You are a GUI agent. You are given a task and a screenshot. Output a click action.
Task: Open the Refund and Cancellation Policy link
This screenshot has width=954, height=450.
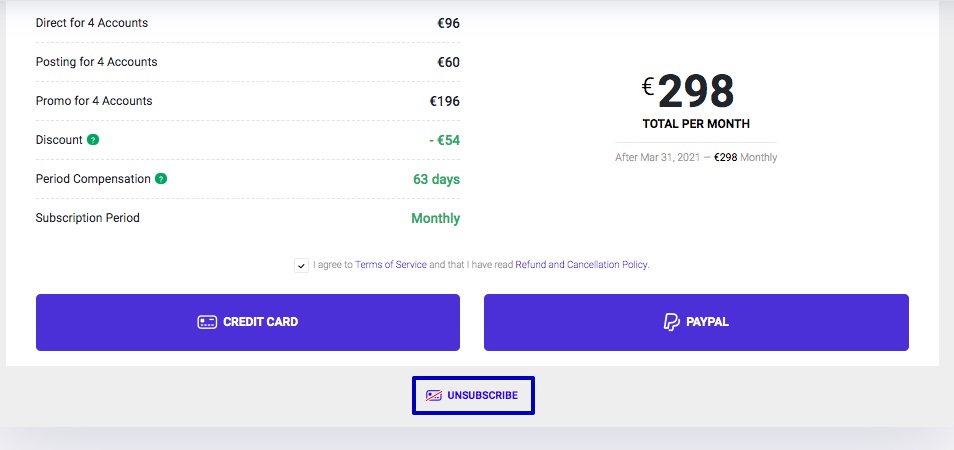tap(581, 265)
